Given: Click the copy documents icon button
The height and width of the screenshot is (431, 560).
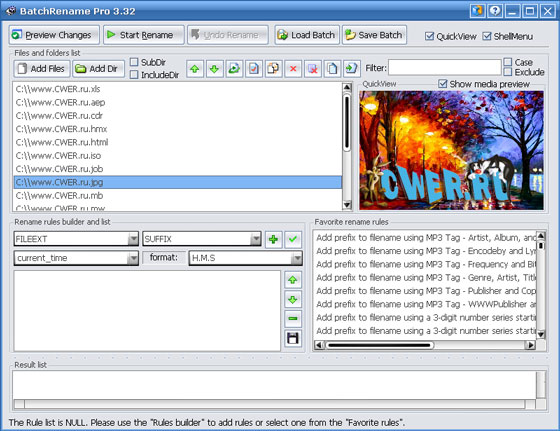Looking at the screenshot, I should 332,69.
